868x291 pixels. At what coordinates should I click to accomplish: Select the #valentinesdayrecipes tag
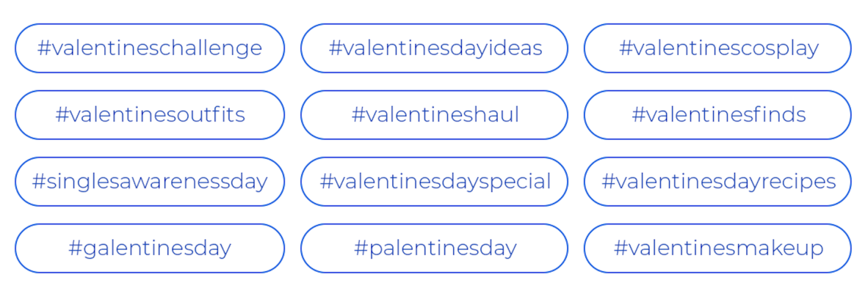pos(718,181)
